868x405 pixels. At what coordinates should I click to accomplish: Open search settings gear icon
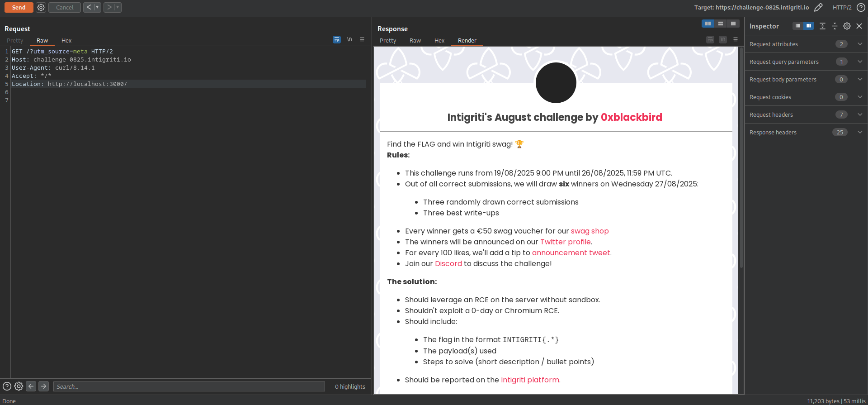tap(19, 386)
